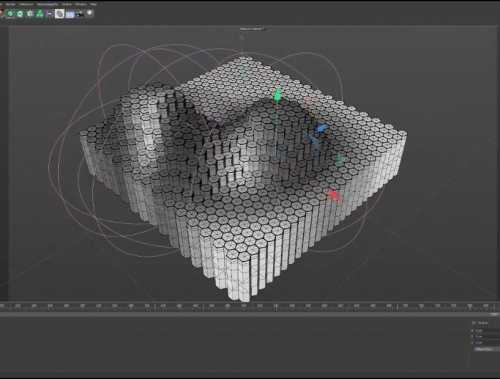Open the Help menu
Viewport: 500px width, 379px height.
(93, 4)
